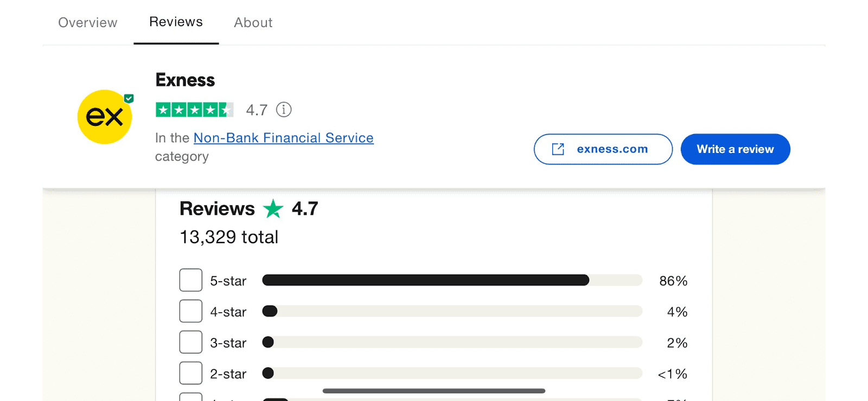Select the 2-star filter checkbox
This screenshot has width=868, height=401.
[190, 373]
